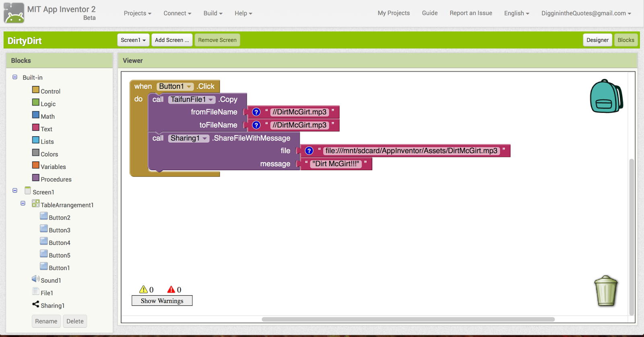Viewport: 644px width, 337px height.
Task: Open the Sharing1 component dropdown in block
Action: tap(189, 138)
